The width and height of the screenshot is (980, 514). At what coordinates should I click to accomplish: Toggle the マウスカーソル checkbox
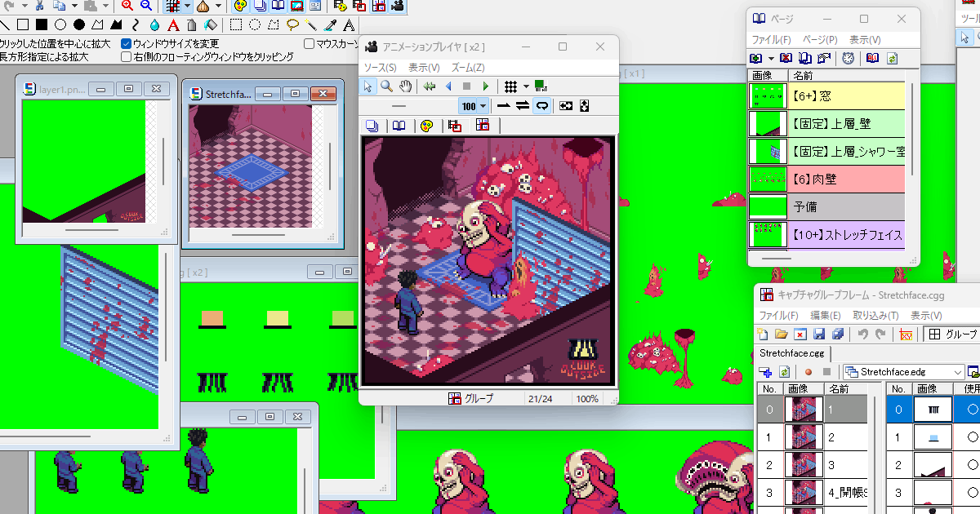click(x=310, y=43)
